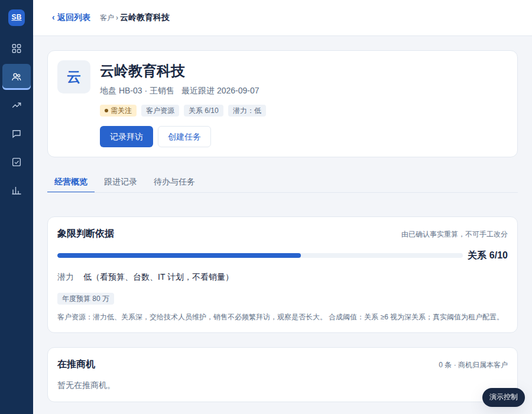This screenshot has height=414, width=532.
Task: Click the SB app logo
Action: pos(17,17)
